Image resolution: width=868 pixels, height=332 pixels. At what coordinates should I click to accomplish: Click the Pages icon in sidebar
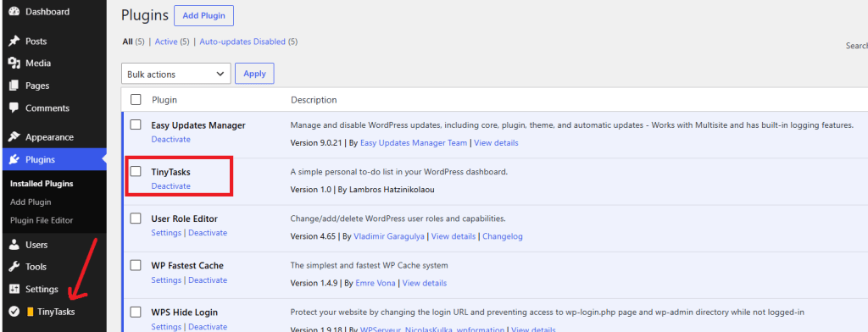(14, 86)
